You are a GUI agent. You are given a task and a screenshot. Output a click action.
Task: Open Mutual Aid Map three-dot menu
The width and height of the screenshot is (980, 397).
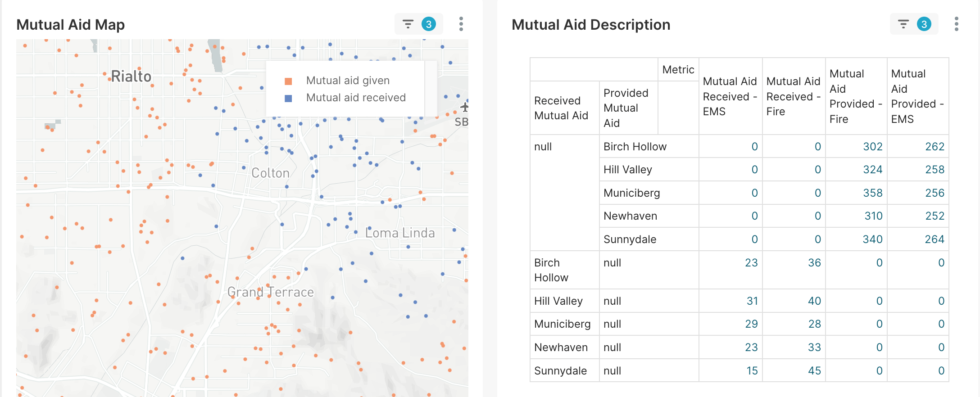click(x=461, y=24)
